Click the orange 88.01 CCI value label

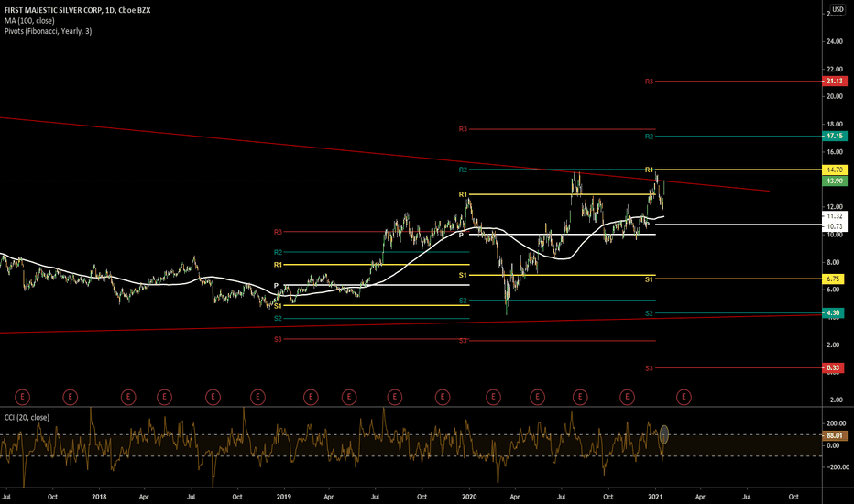tap(835, 435)
